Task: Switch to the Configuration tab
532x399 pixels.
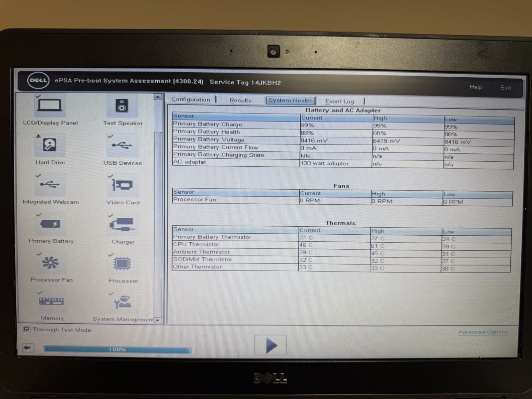Action: point(191,100)
